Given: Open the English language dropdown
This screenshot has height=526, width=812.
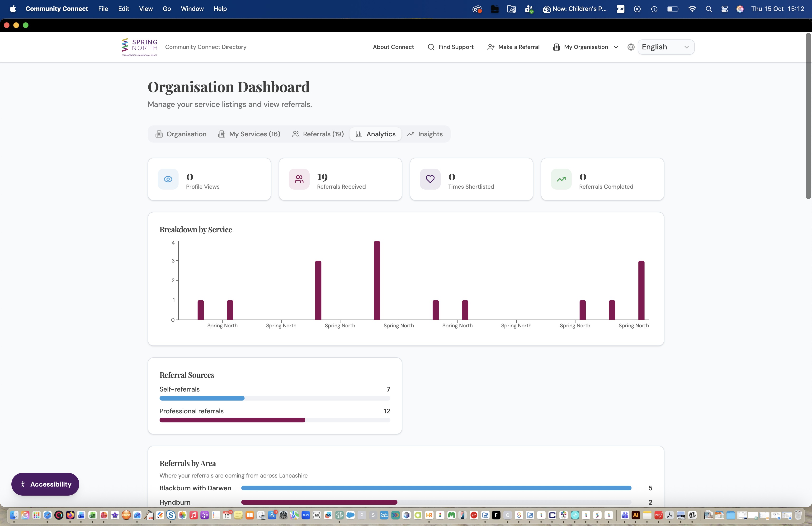Looking at the screenshot, I should (666, 47).
